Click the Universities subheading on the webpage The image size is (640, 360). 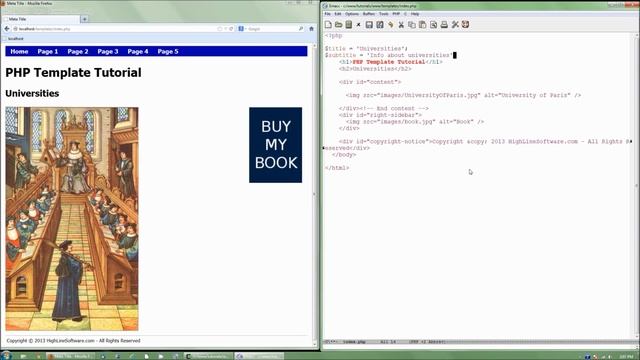pyautogui.click(x=32, y=93)
